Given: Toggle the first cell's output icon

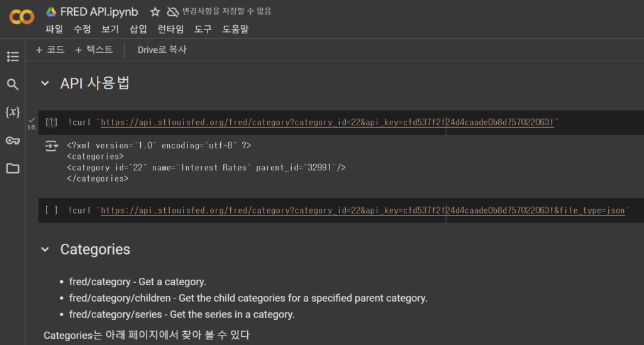Looking at the screenshot, I should pos(52,146).
